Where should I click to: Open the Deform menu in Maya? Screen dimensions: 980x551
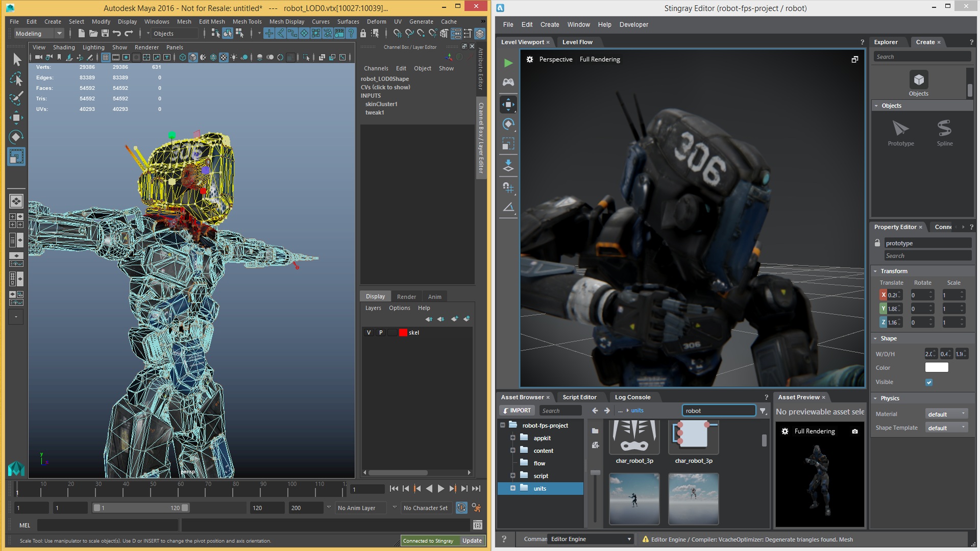376,21
